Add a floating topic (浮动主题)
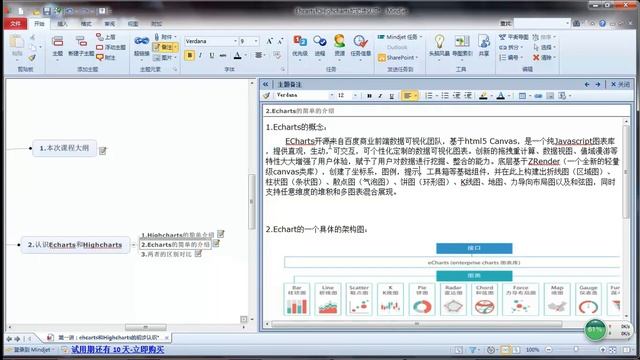The height and width of the screenshot is (360, 640). [x=111, y=47]
